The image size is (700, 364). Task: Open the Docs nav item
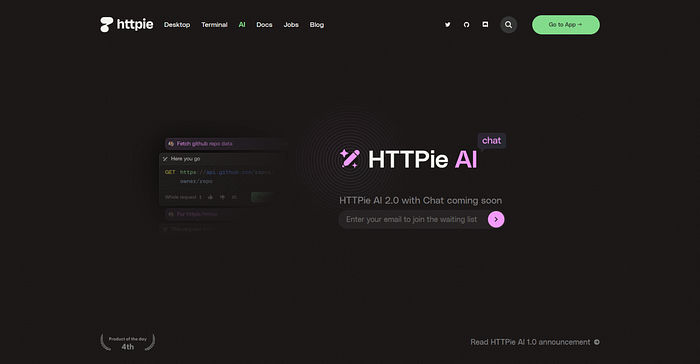coord(264,25)
